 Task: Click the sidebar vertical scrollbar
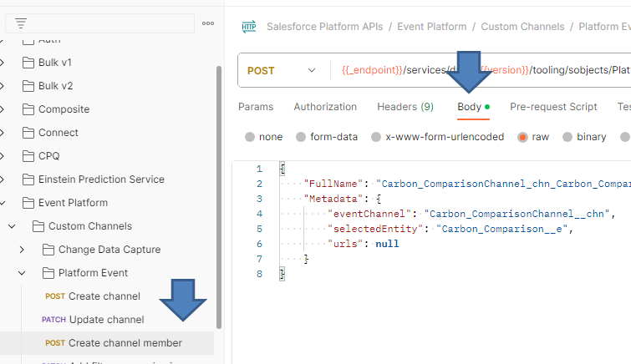(x=219, y=197)
